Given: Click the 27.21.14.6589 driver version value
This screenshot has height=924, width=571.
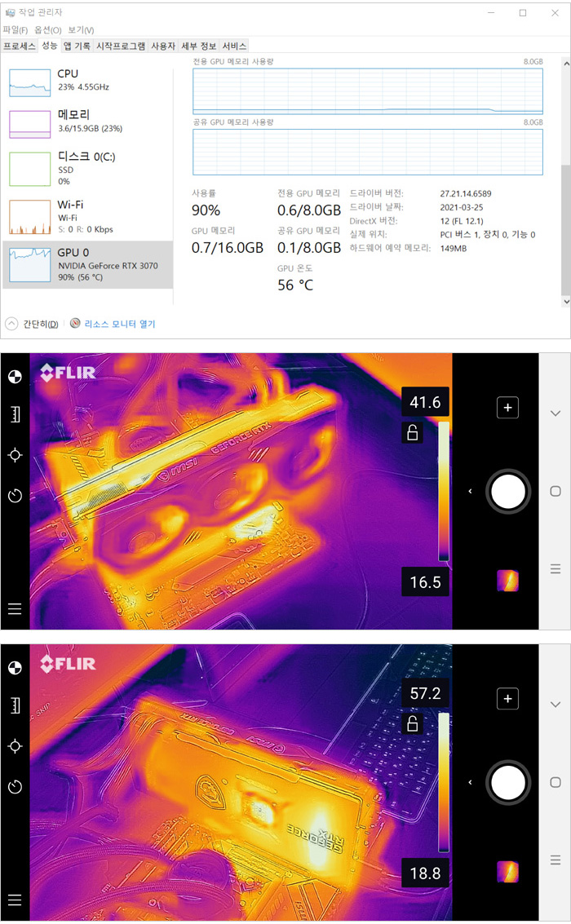Looking at the screenshot, I should (x=466, y=193).
